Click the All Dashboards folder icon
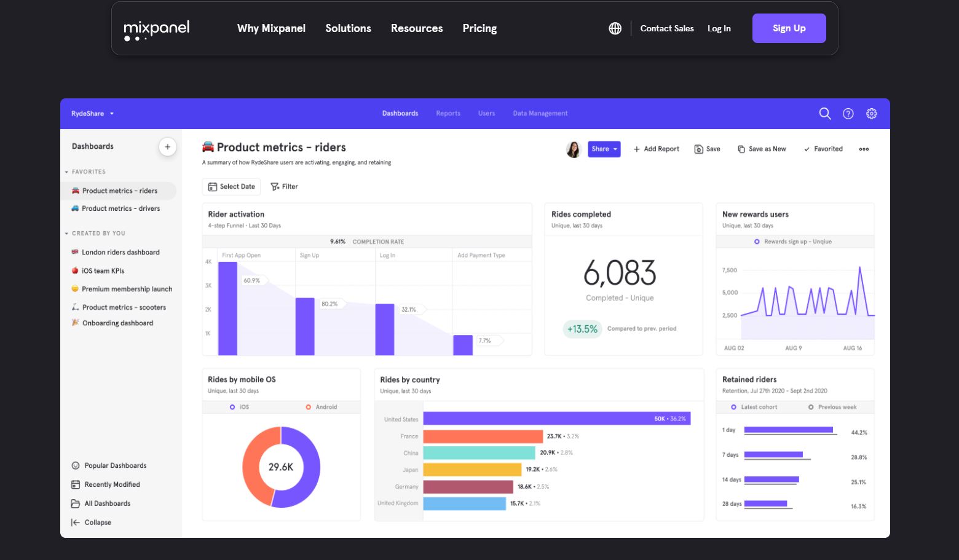 tap(76, 504)
